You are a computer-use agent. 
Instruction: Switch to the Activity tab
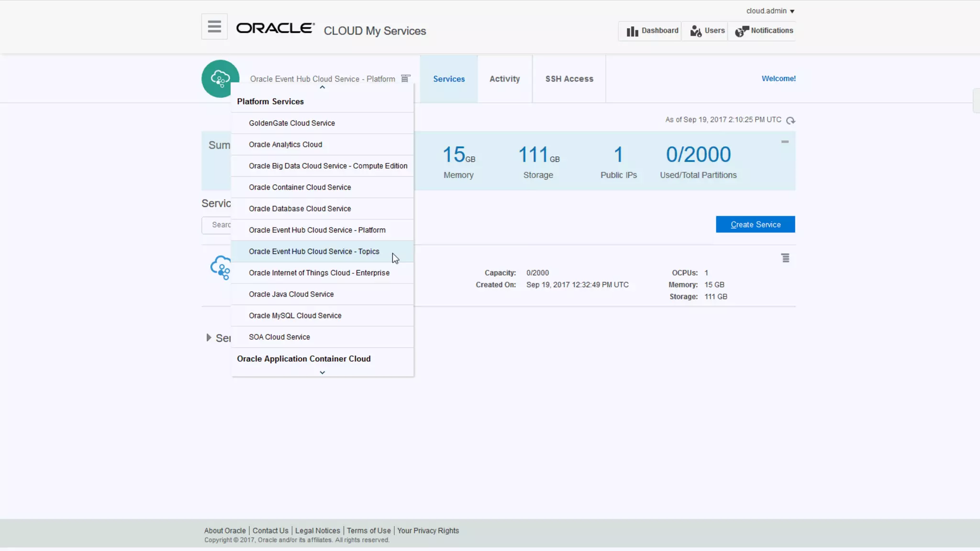pyautogui.click(x=504, y=79)
